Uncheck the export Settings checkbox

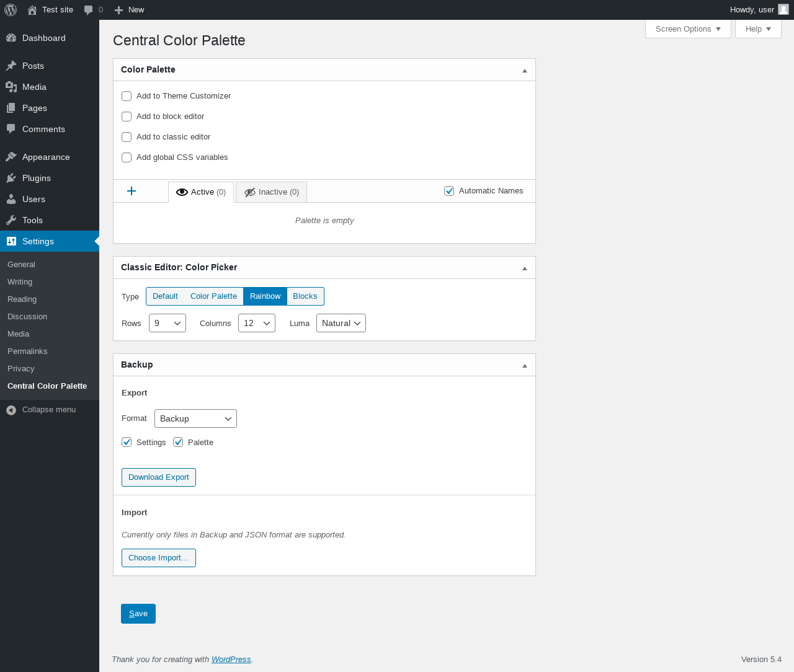click(127, 442)
